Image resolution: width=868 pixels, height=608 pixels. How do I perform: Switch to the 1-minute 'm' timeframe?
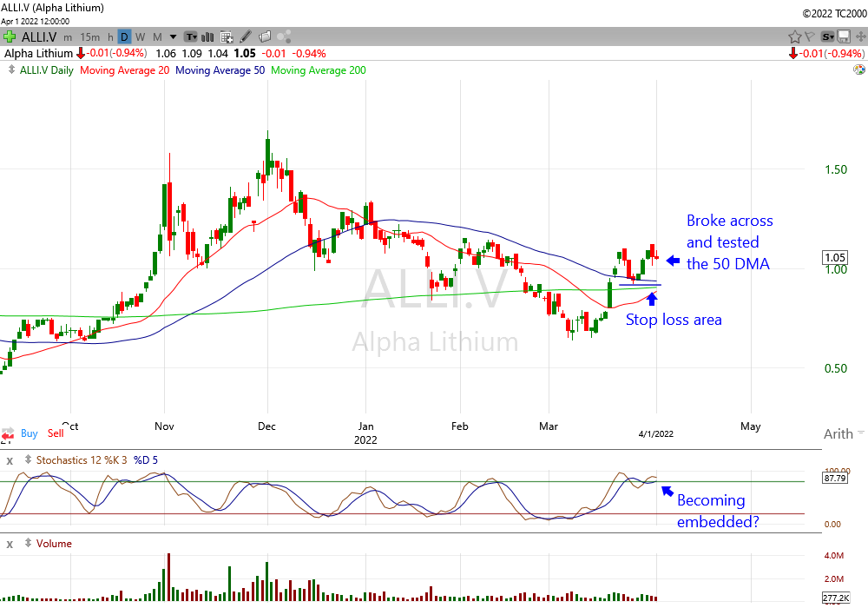68,37
